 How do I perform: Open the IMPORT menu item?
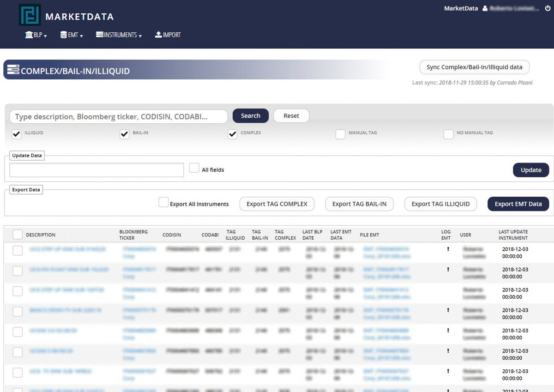[x=168, y=35]
